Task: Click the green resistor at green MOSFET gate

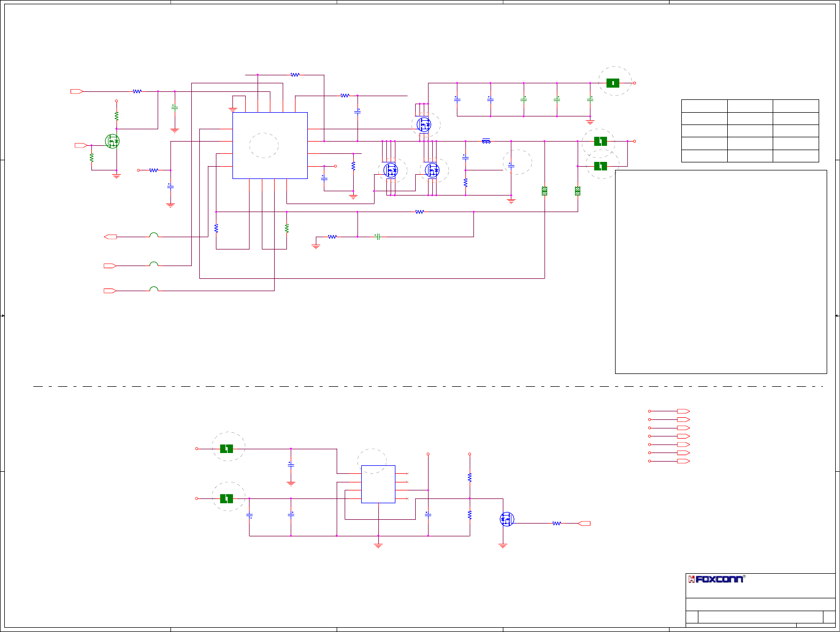Action: click(x=91, y=158)
